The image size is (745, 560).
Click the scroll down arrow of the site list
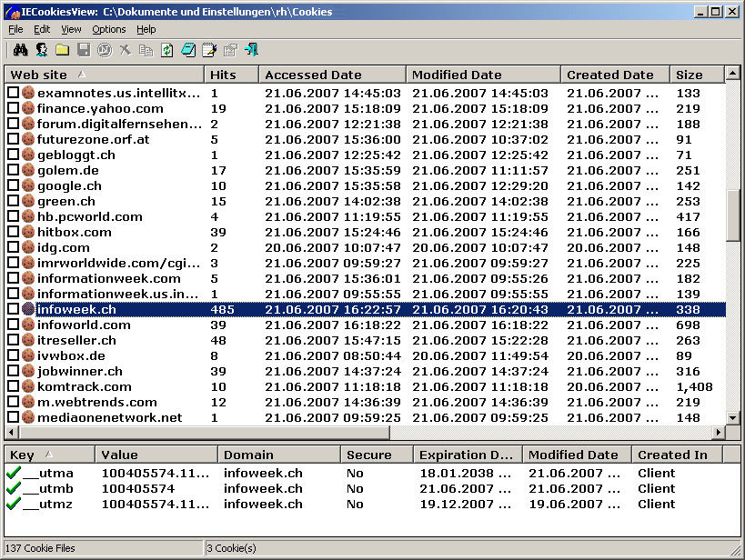click(732, 418)
